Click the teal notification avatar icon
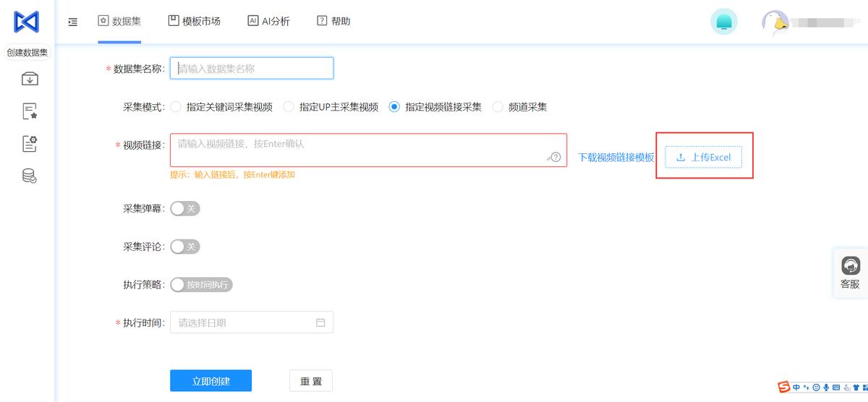 (724, 22)
